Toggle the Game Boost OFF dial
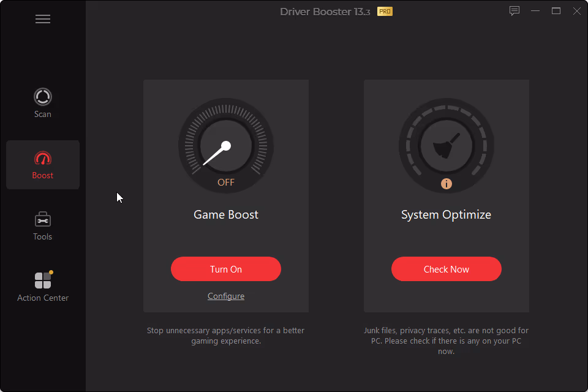This screenshot has width=588, height=392. [226, 146]
